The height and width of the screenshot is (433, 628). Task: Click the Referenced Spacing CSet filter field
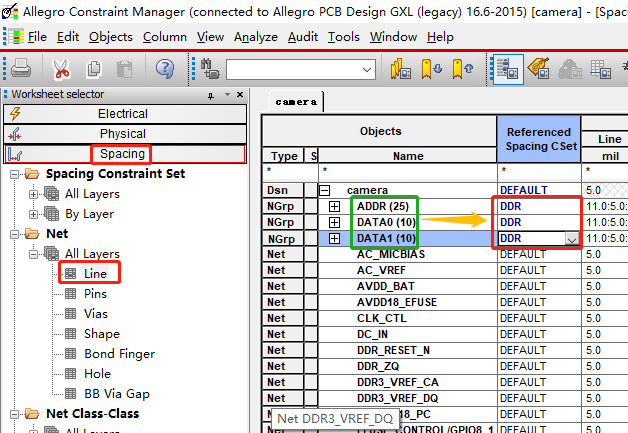pyautogui.click(x=539, y=172)
